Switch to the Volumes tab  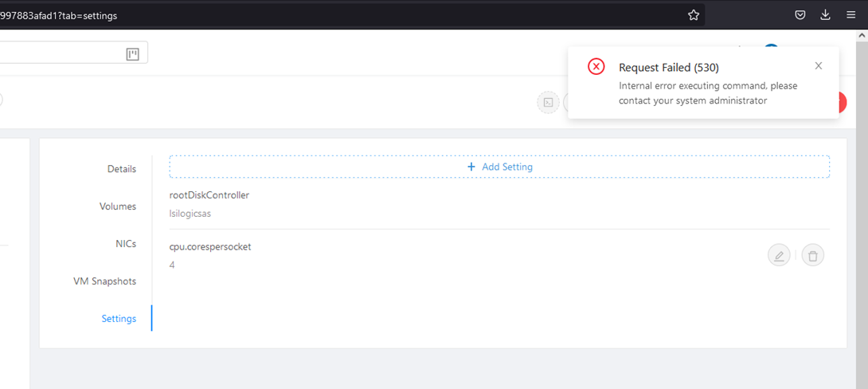tap(118, 206)
